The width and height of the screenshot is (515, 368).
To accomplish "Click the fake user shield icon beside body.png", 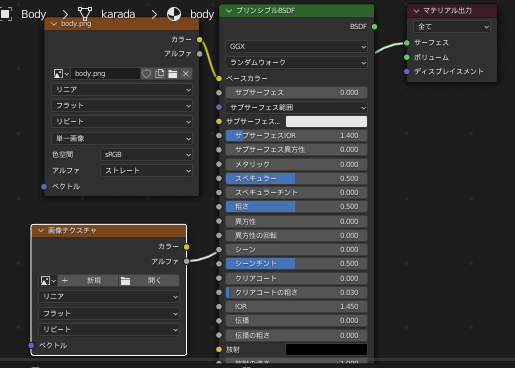I will tap(146, 74).
